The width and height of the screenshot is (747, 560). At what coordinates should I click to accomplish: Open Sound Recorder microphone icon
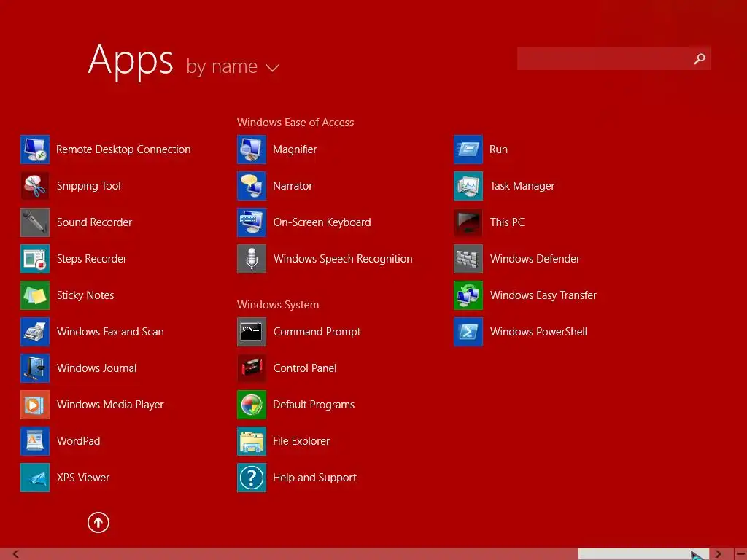[35, 222]
